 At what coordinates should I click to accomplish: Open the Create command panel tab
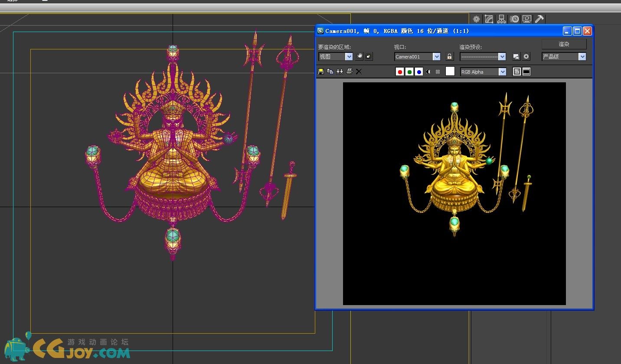(477, 19)
